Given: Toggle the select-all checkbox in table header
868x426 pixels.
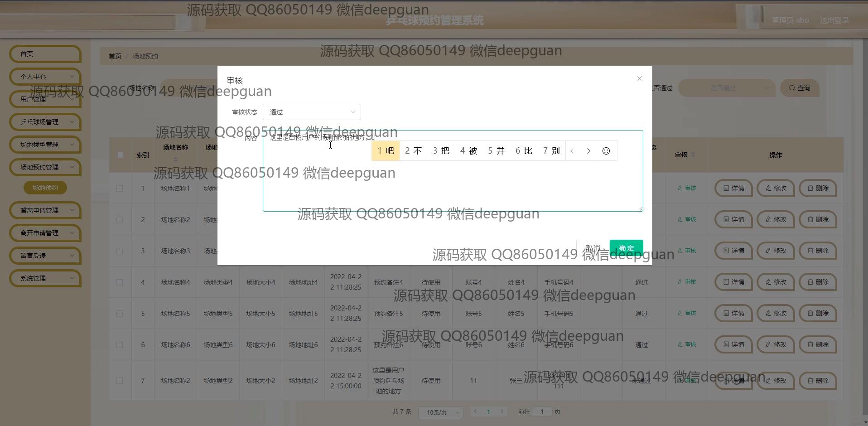Looking at the screenshot, I should (x=120, y=155).
